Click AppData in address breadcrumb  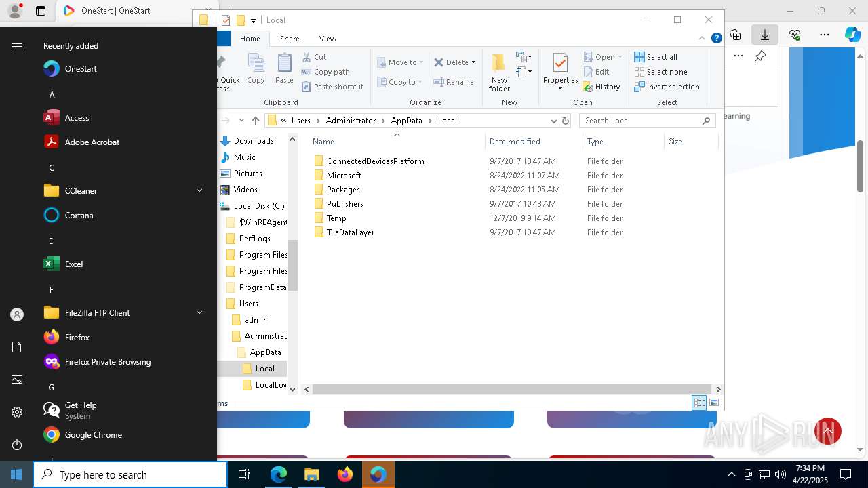(x=406, y=121)
